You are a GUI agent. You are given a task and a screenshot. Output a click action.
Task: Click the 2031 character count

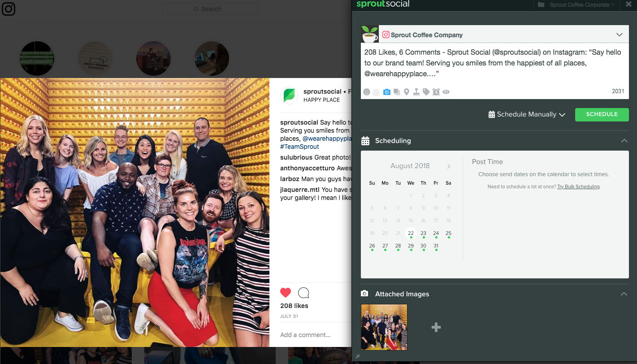618,91
